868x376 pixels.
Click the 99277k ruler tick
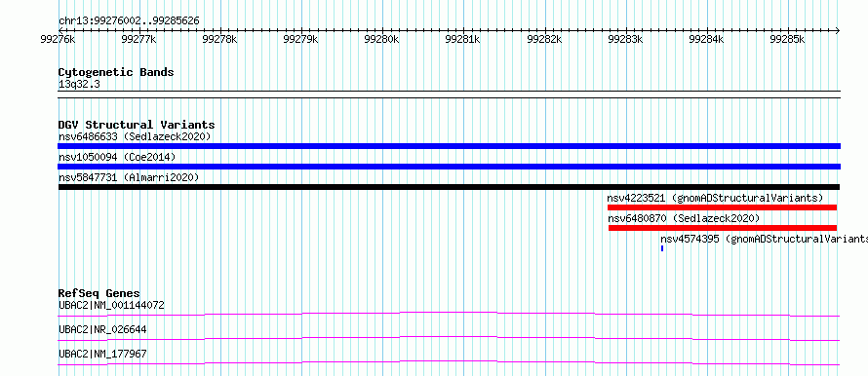point(138,39)
